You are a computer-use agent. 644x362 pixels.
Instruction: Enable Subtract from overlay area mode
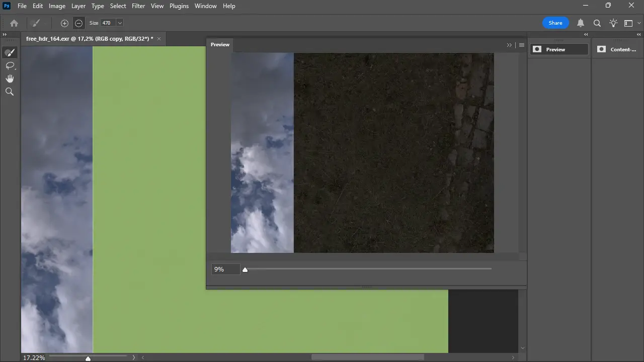point(78,23)
